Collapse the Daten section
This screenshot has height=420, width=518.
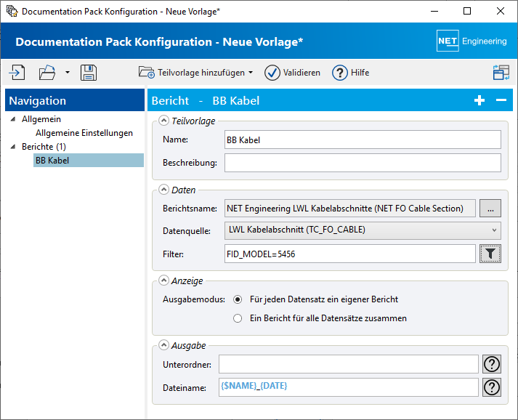tap(163, 190)
